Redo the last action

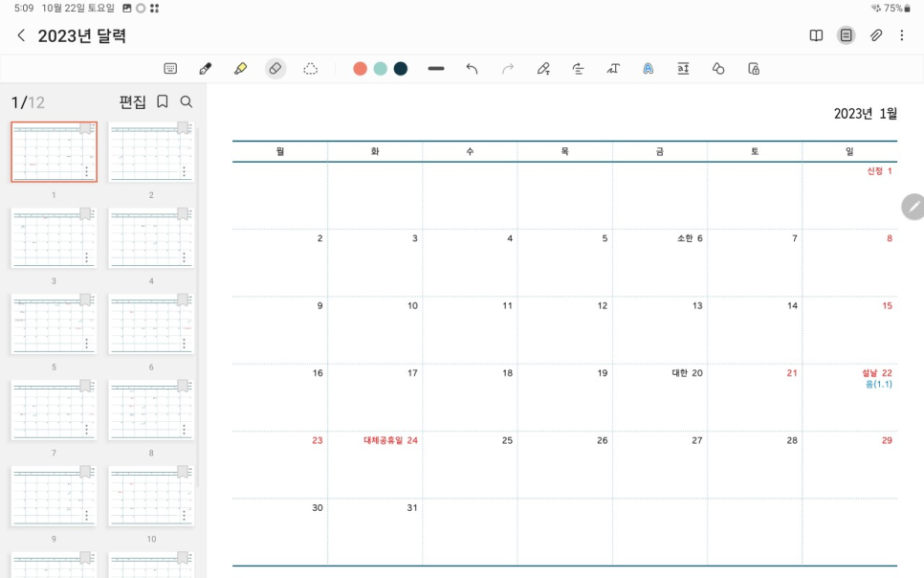click(x=507, y=68)
